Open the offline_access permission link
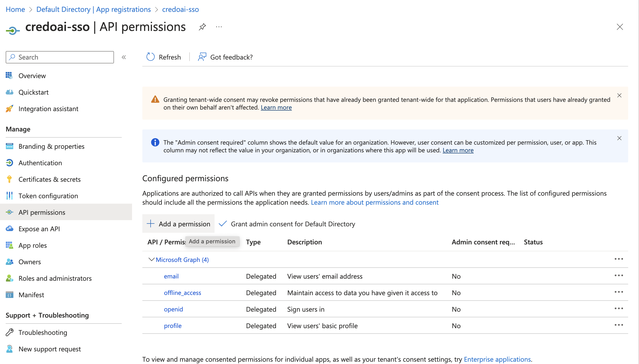 click(x=182, y=293)
